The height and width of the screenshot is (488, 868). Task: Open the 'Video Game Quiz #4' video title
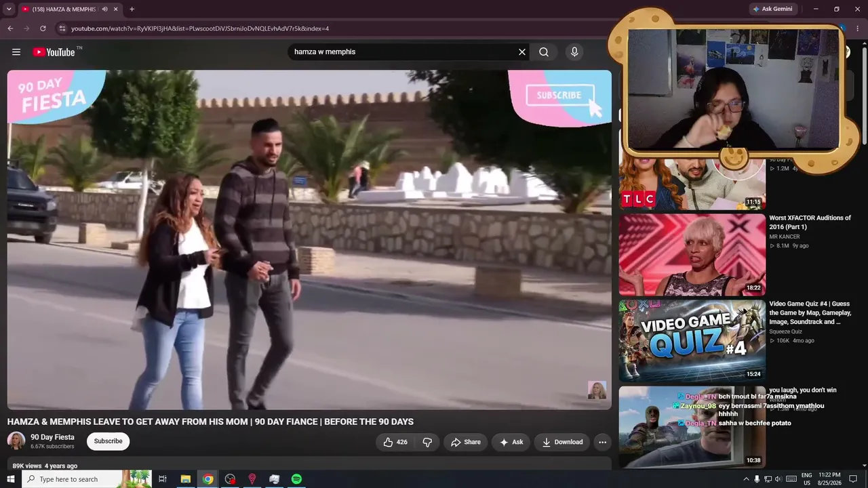click(x=810, y=312)
